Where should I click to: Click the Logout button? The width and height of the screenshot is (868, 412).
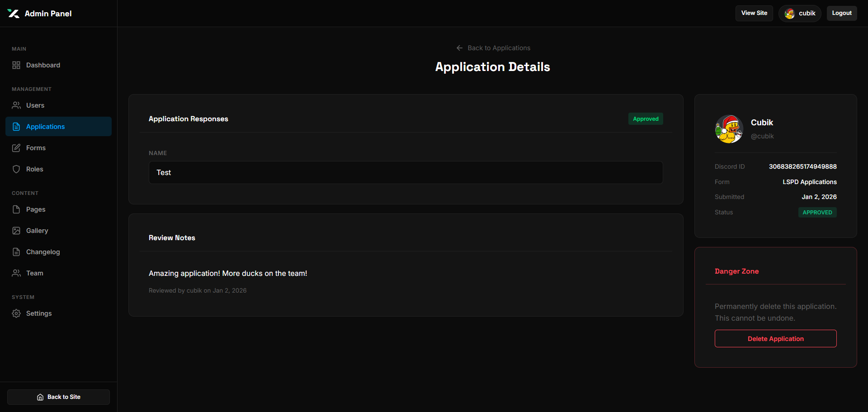pyautogui.click(x=842, y=13)
